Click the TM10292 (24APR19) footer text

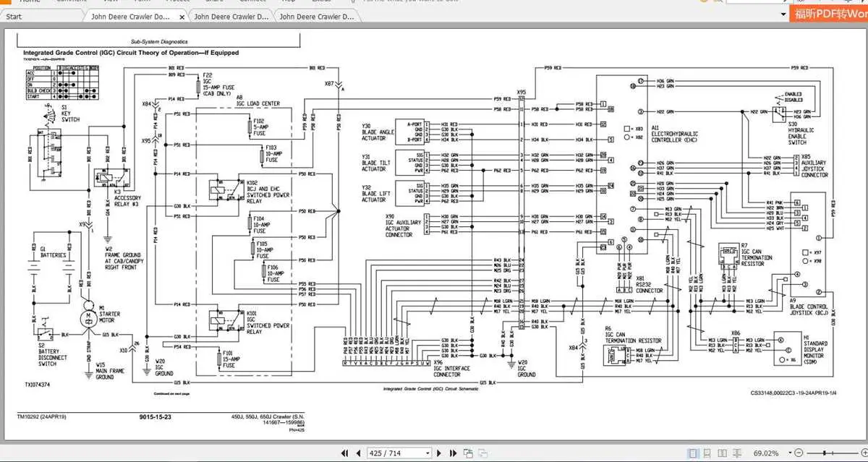(43, 418)
